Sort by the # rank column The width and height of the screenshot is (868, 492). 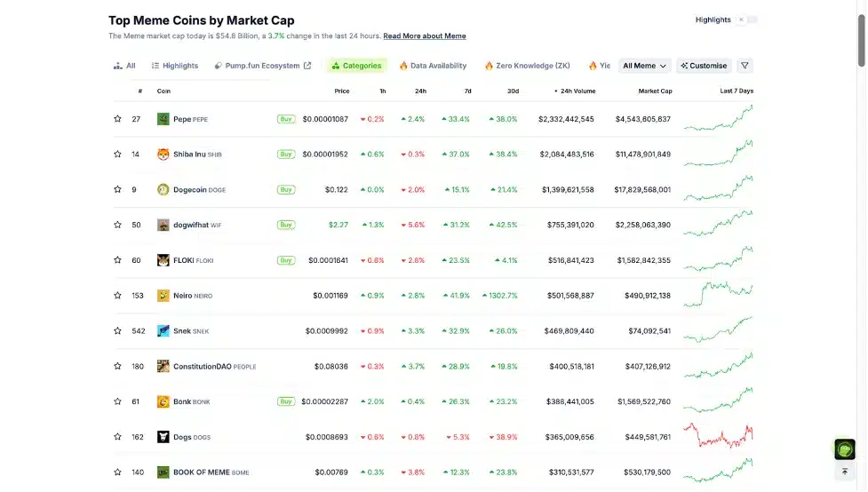[140, 91]
